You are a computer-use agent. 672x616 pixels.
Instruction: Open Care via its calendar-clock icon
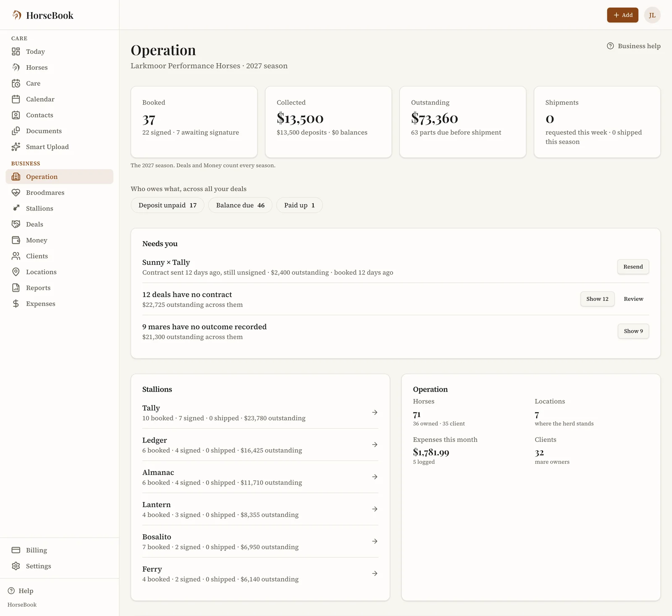(x=16, y=83)
